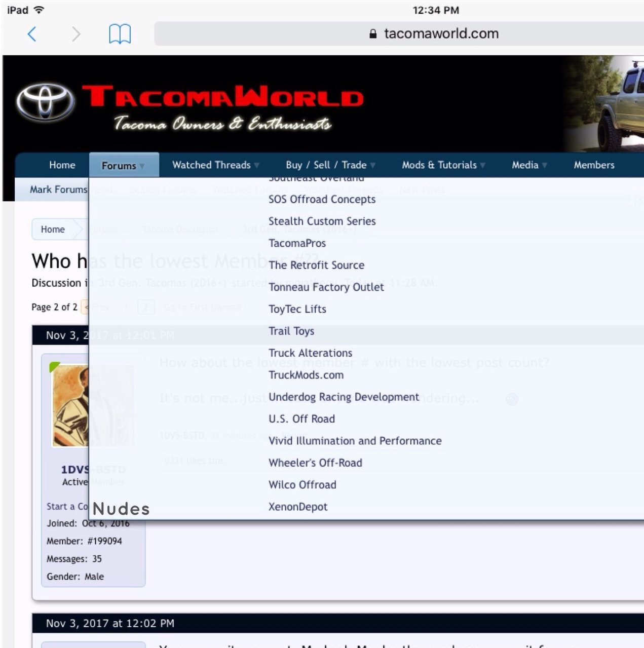
Task: Click the header Tacoma truck photo
Action: click(x=603, y=104)
